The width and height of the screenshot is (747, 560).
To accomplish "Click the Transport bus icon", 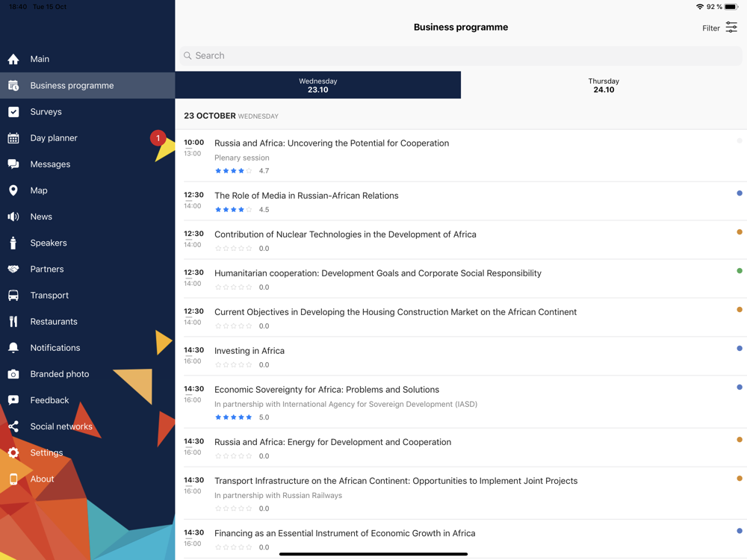I will tap(13, 295).
